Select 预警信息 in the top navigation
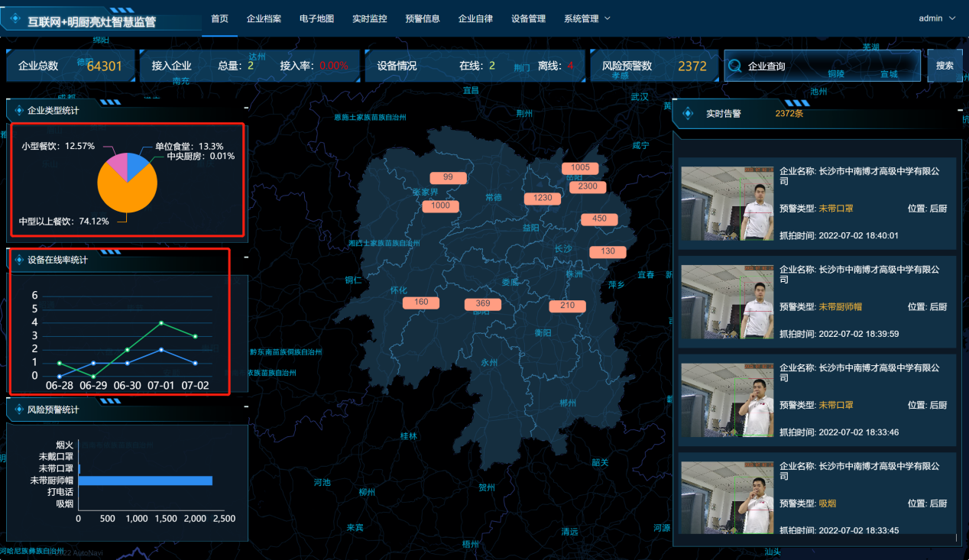The width and height of the screenshot is (969, 560). pyautogui.click(x=423, y=18)
